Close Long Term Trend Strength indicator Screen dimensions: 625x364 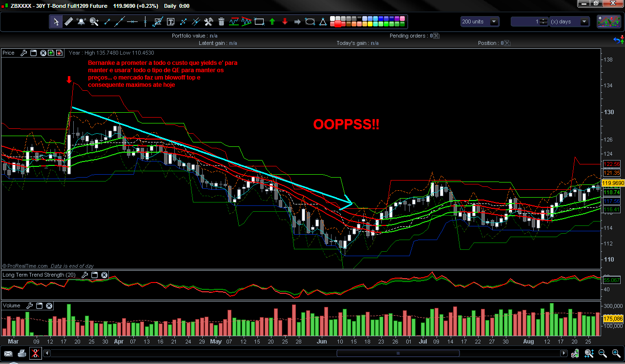point(104,275)
